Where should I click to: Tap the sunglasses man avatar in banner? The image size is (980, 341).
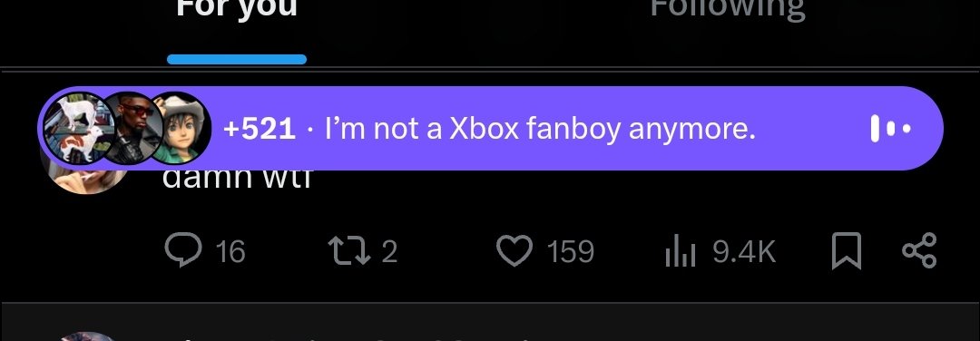coord(132,128)
